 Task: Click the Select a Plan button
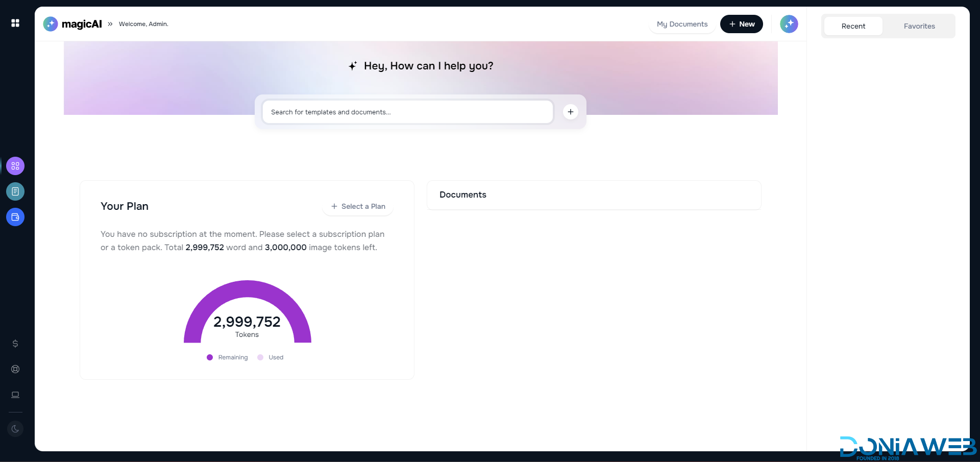(x=358, y=206)
